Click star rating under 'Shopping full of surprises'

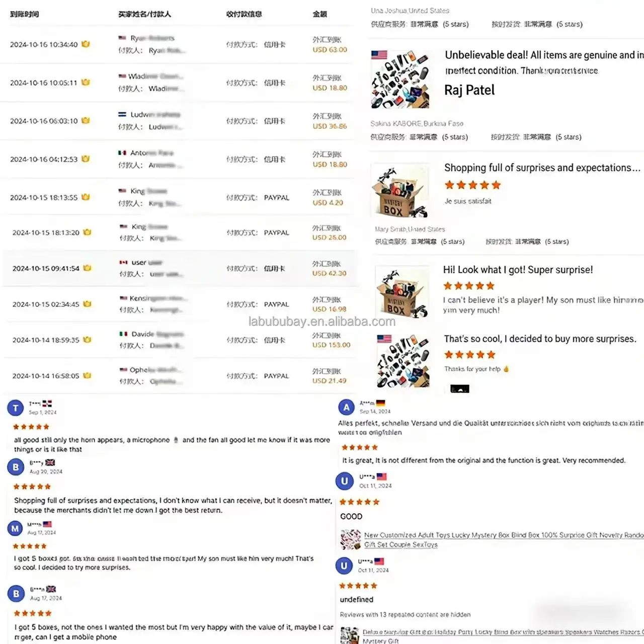coord(472,185)
